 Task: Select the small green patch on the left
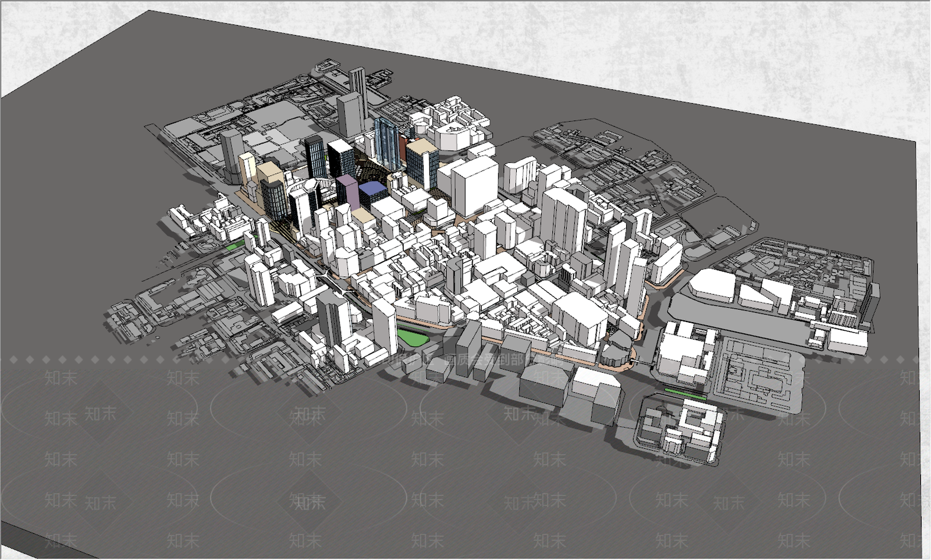pyautogui.click(x=234, y=247)
